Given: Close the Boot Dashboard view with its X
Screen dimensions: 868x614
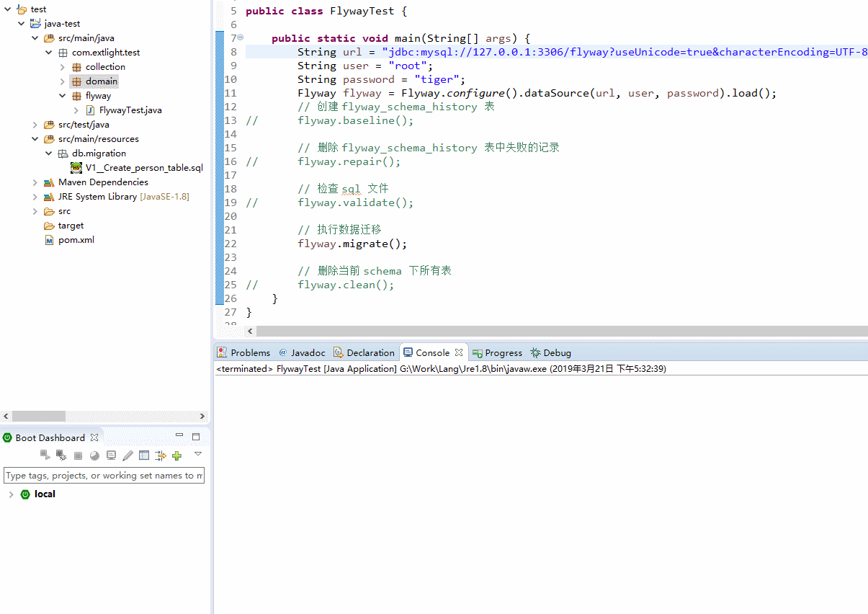Looking at the screenshot, I should [94, 437].
